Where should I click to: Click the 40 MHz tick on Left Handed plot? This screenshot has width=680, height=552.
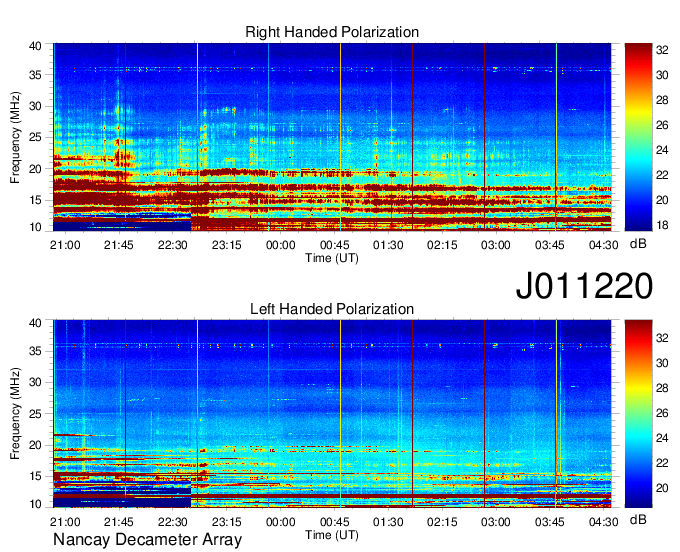point(35,323)
